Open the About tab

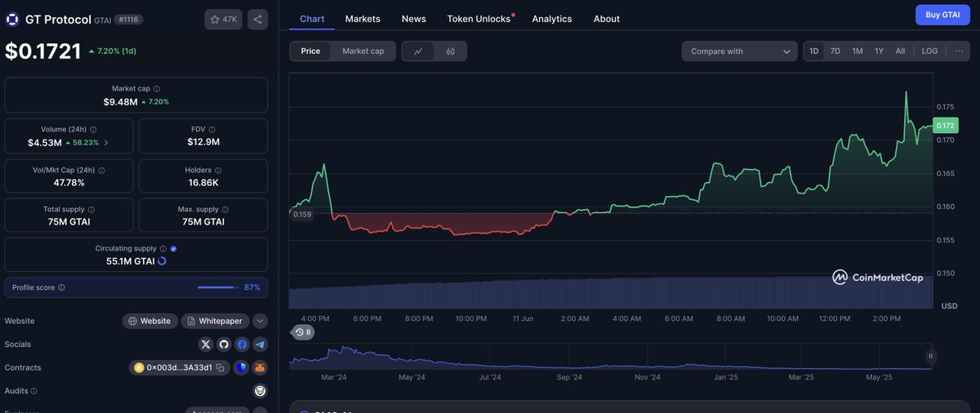[x=607, y=19]
